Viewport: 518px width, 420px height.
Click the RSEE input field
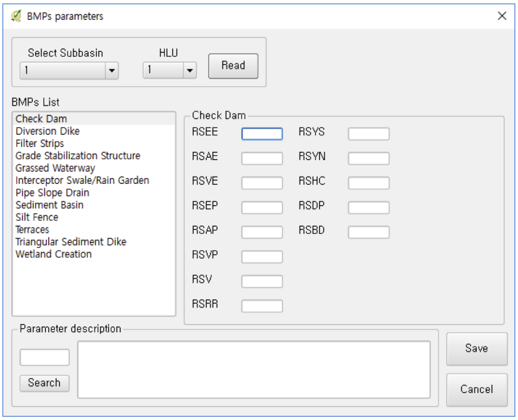click(x=262, y=134)
